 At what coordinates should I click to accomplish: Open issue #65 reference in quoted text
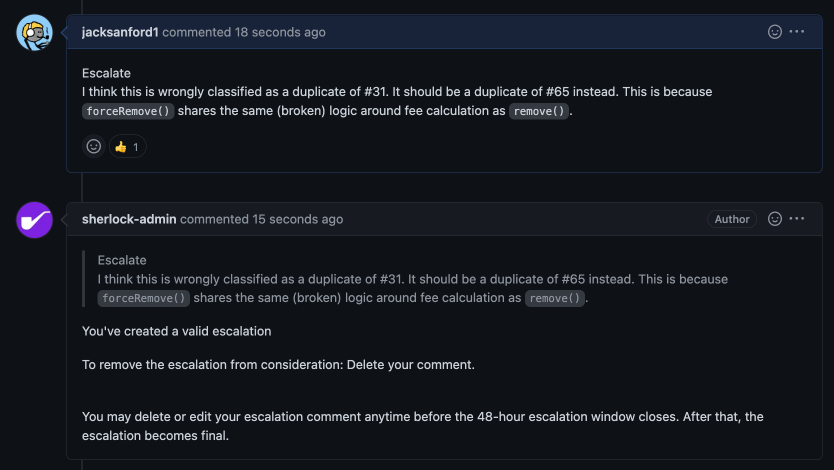573,279
